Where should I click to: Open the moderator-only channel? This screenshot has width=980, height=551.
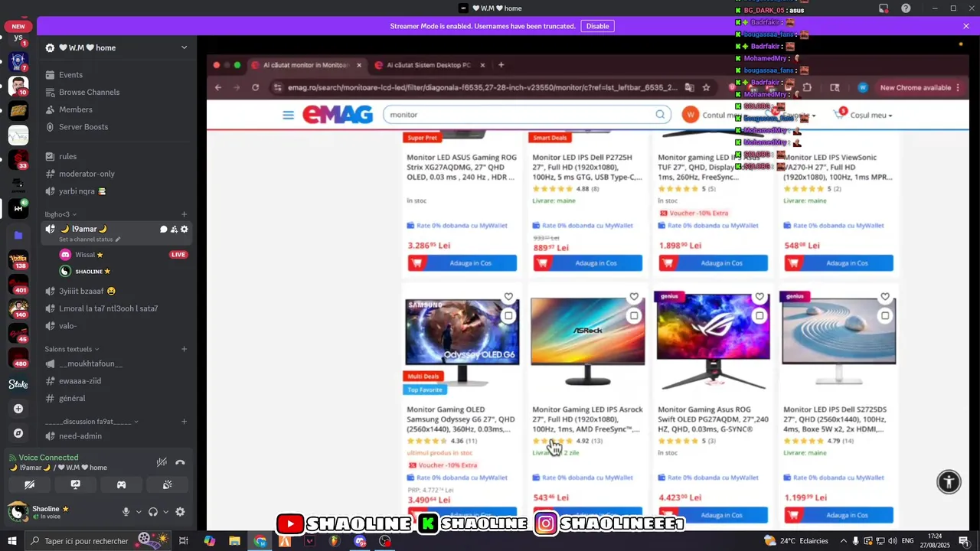(x=116, y=174)
